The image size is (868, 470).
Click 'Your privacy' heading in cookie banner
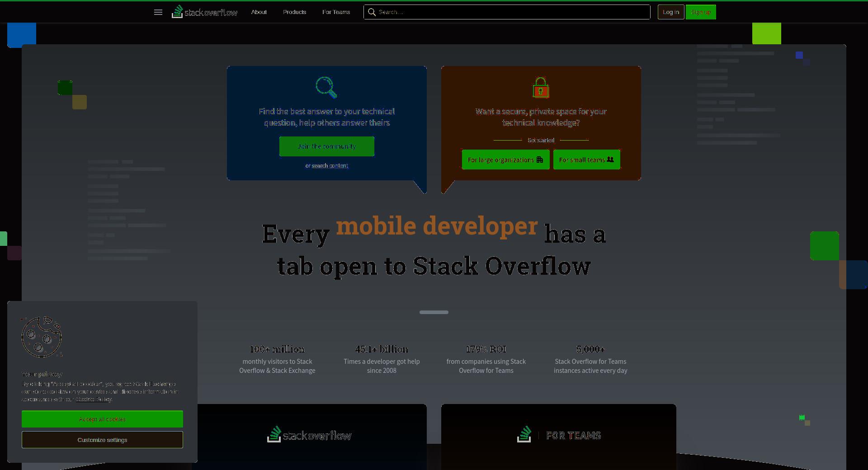tap(42, 374)
